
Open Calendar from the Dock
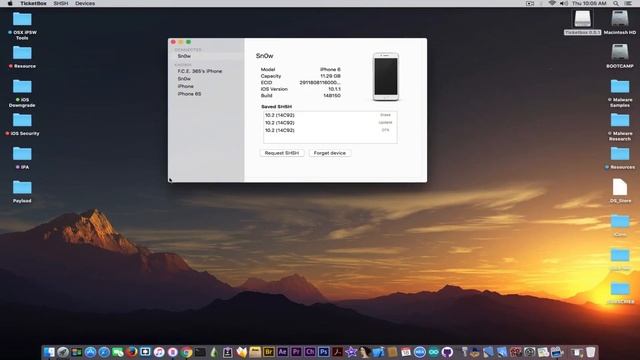(x=406, y=352)
